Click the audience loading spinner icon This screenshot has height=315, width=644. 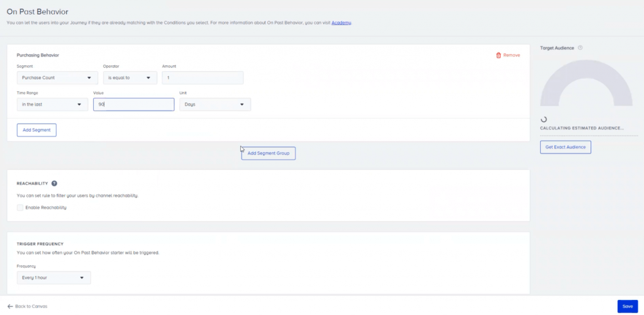pyautogui.click(x=544, y=119)
